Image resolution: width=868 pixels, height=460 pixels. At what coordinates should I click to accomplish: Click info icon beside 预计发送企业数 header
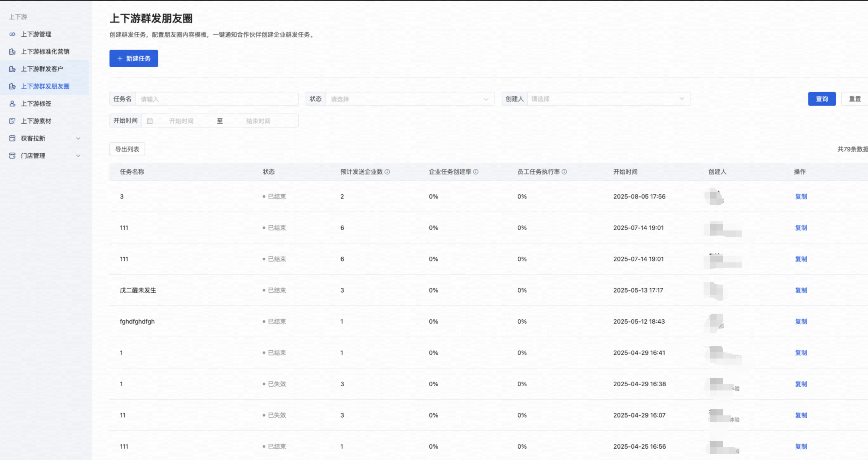pyautogui.click(x=387, y=172)
